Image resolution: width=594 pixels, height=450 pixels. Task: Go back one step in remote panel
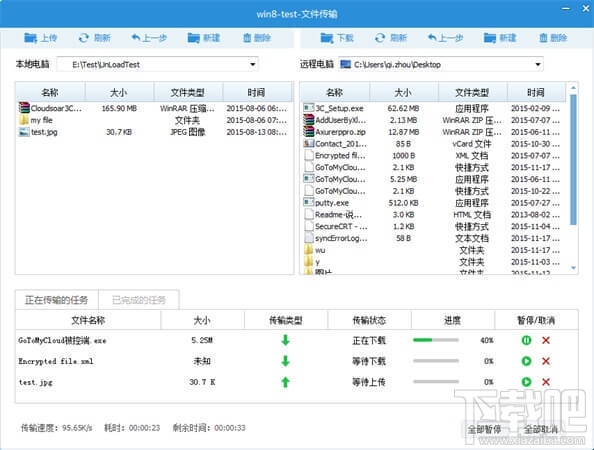click(x=446, y=38)
